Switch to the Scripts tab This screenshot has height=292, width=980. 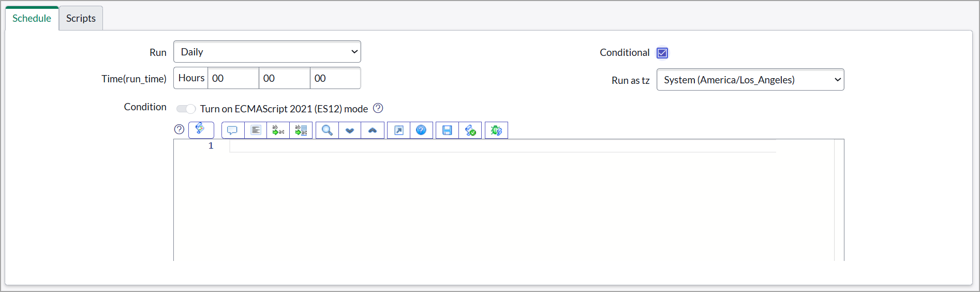click(x=81, y=19)
